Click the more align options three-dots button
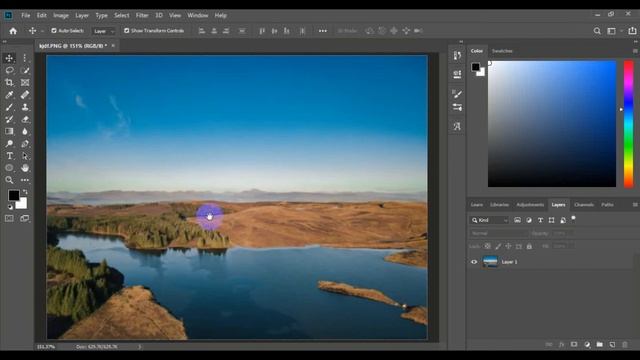Screen dimensions: 640x360 tap(322, 31)
